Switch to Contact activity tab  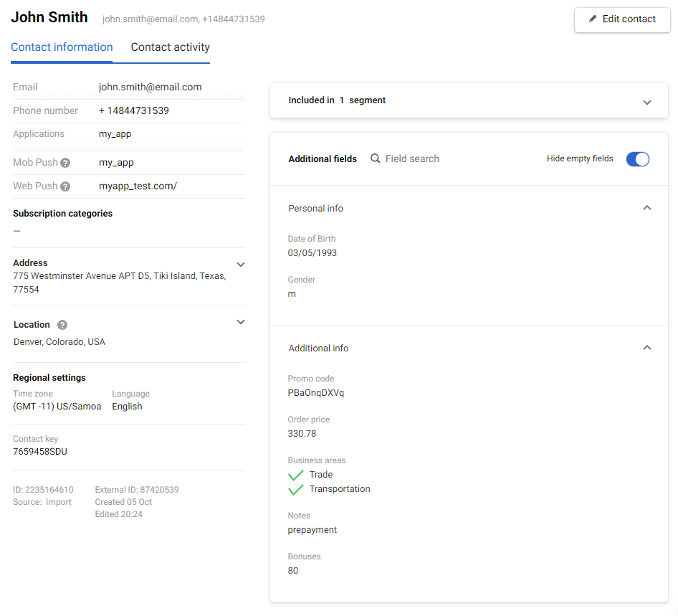click(171, 47)
